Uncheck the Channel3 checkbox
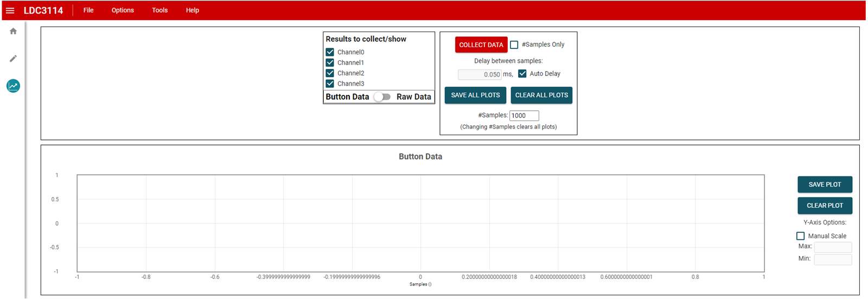This screenshot has width=868, height=299. coord(330,84)
